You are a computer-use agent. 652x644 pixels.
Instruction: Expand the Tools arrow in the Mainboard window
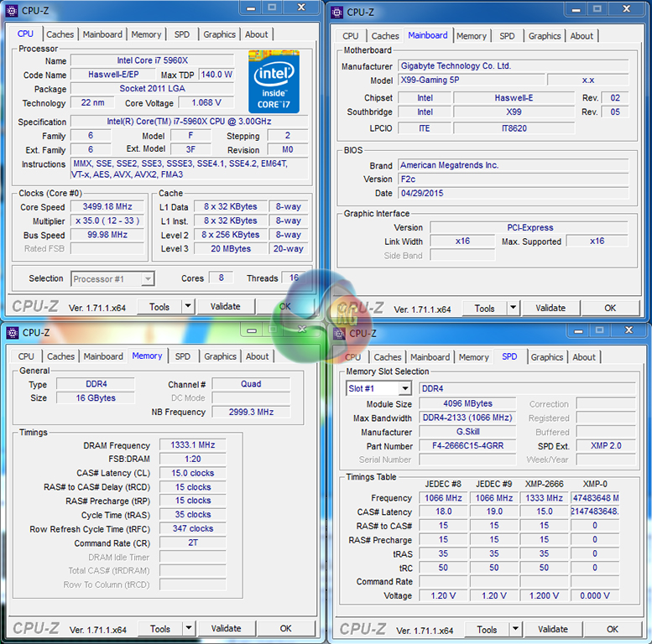tap(514, 308)
